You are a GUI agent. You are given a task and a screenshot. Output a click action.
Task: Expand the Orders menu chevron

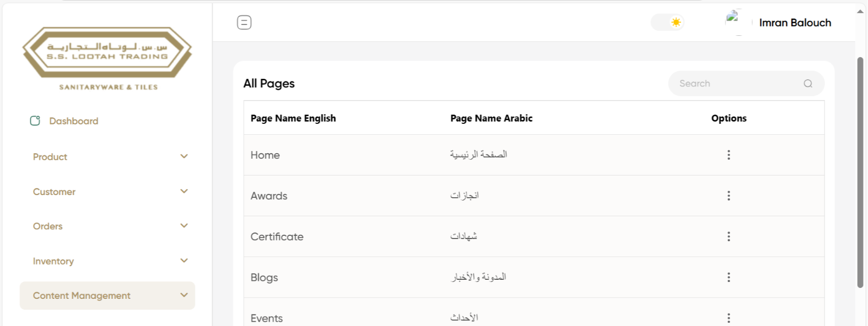(x=184, y=226)
